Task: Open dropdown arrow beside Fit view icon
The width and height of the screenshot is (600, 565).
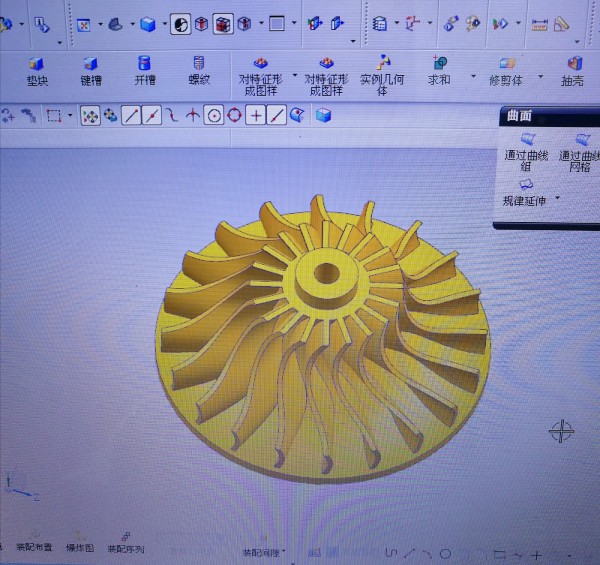Action: coord(100,24)
